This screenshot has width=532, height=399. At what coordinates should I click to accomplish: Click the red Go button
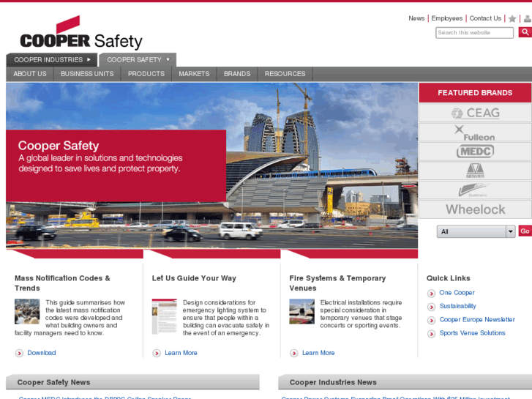[x=525, y=231]
